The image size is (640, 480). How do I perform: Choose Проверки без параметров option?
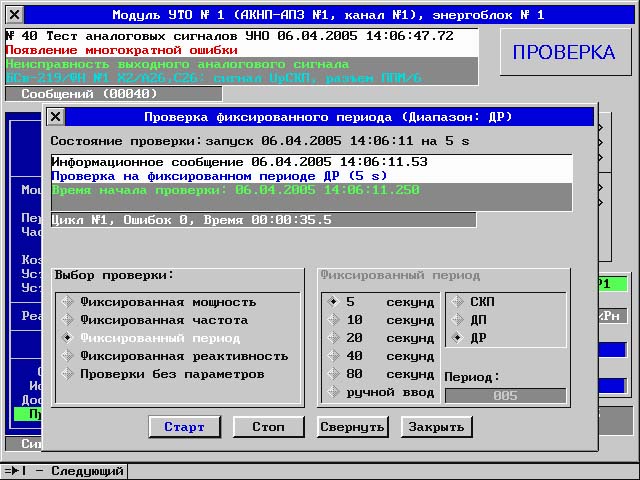coord(68,374)
